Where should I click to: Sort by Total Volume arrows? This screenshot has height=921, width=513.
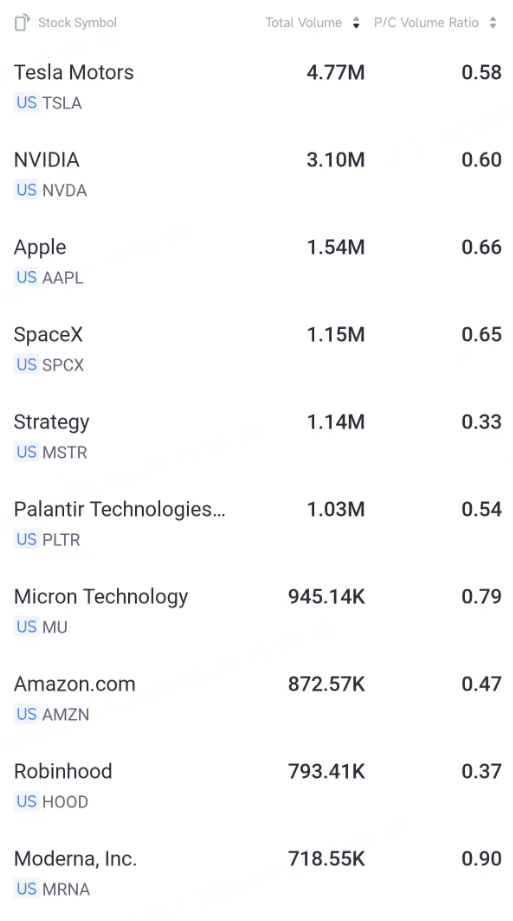(356, 23)
